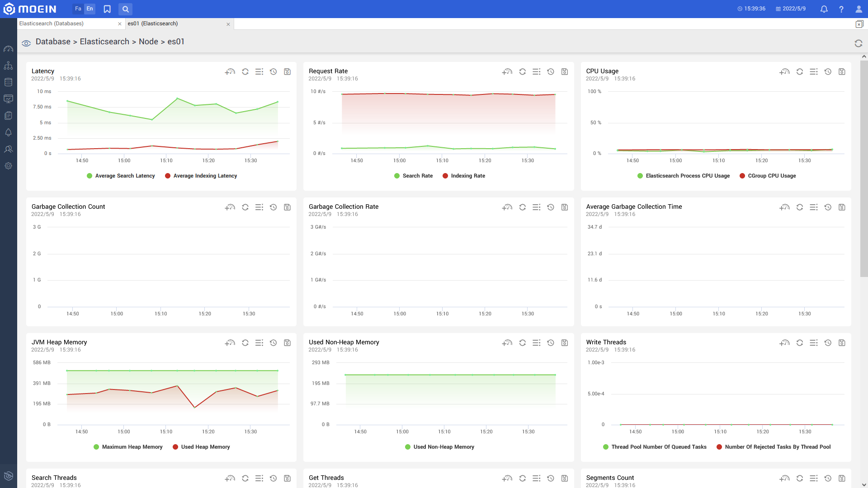Click the search icon in the top navigation bar
This screenshot has height=488, width=868.
coord(126,9)
